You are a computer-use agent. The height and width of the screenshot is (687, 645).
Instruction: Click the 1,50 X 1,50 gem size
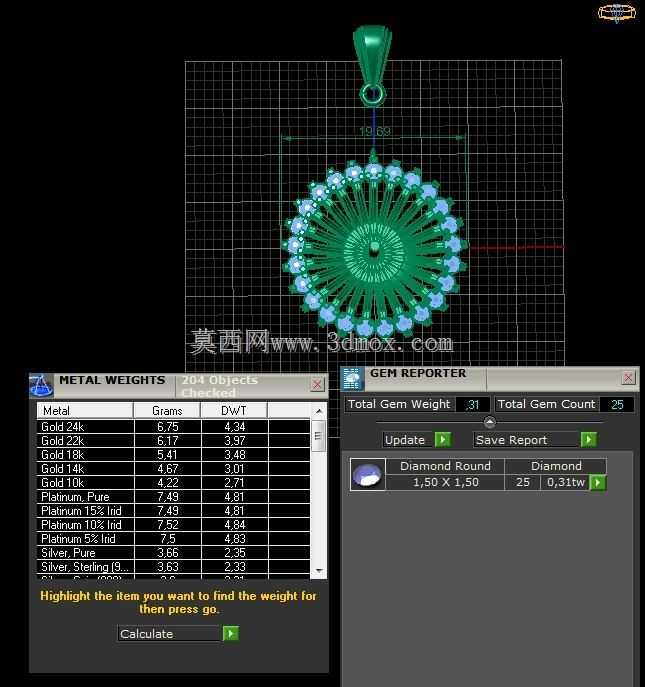[445, 482]
